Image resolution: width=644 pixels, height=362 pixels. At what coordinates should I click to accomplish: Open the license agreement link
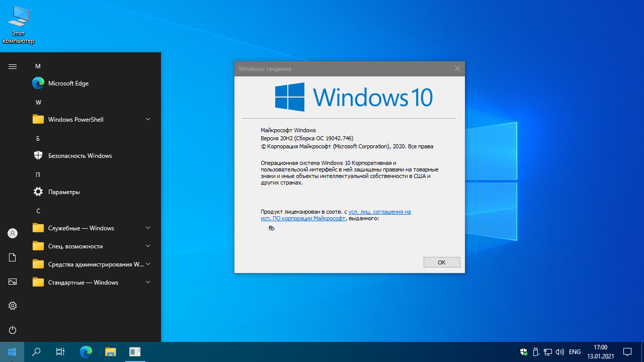coord(379,212)
